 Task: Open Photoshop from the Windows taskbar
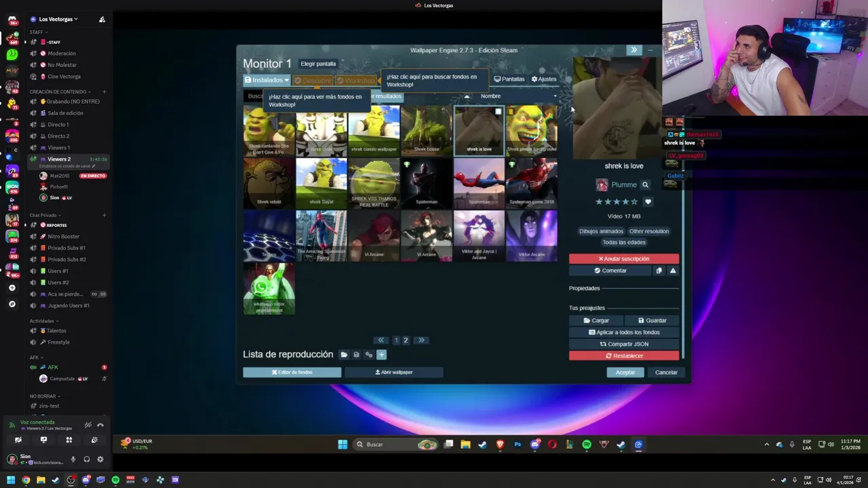click(517, 445)
